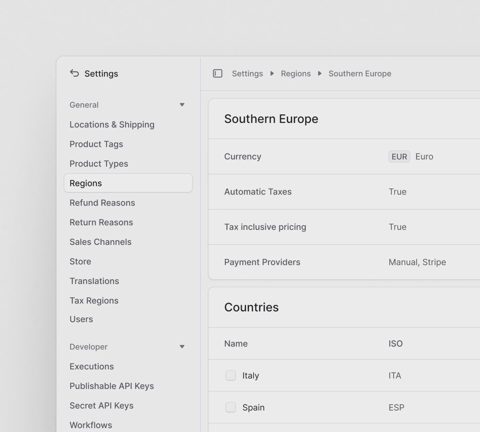Click the ITA ISO code

coord(395,376)
